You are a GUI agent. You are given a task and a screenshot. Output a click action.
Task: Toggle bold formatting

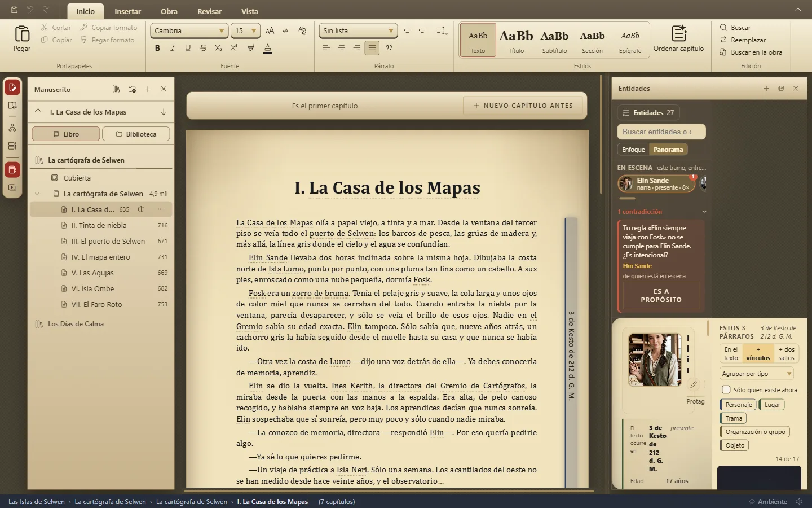pos(157,48)
